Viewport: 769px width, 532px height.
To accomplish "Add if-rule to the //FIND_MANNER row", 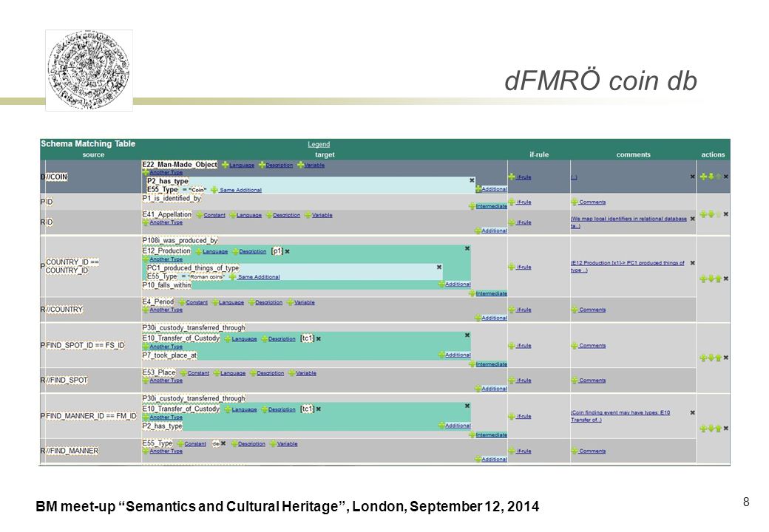I will [x=520, y=451].
